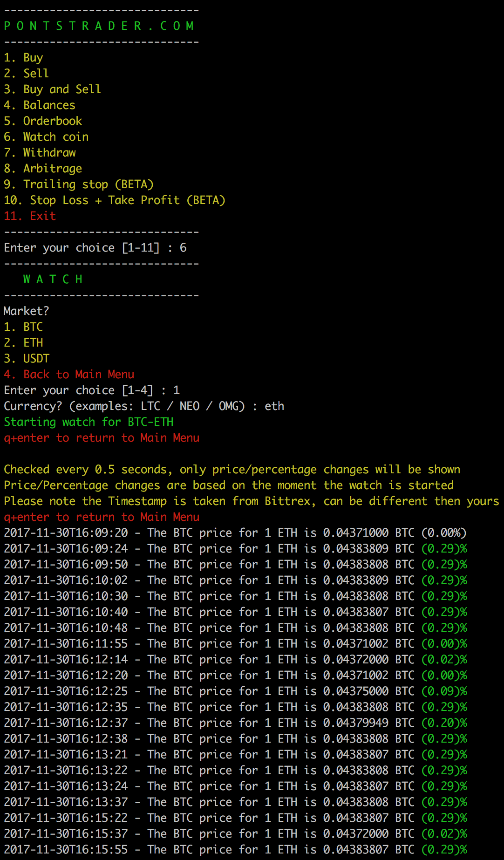Click the 16:12:25 row showing (0.09)%

(x=235, y=691)
